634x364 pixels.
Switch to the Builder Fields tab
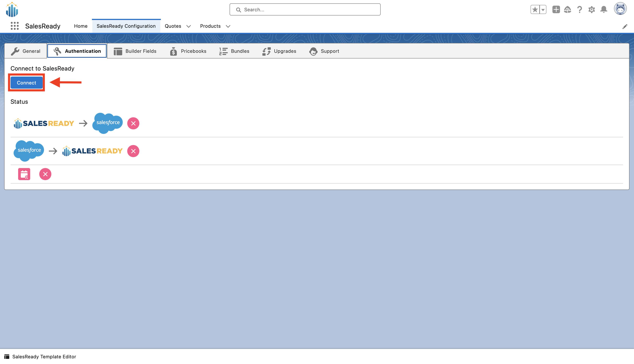pos(135,51)
